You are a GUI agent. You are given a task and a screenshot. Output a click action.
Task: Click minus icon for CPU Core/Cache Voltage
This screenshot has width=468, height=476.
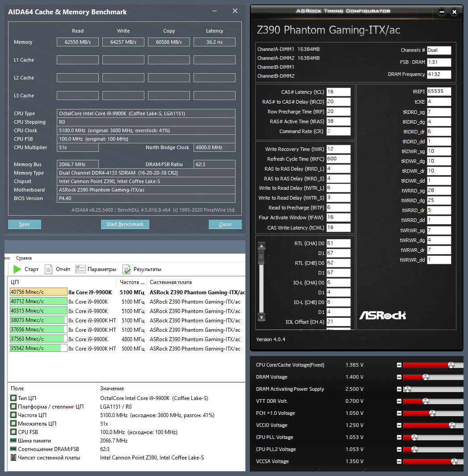click(399, 365)
